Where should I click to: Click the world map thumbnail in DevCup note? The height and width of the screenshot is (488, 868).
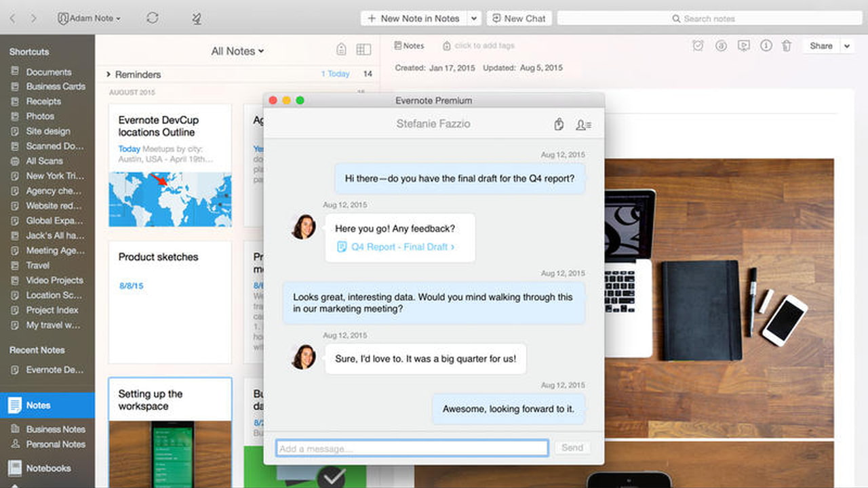pyautogui.click(x=170, y=199)
